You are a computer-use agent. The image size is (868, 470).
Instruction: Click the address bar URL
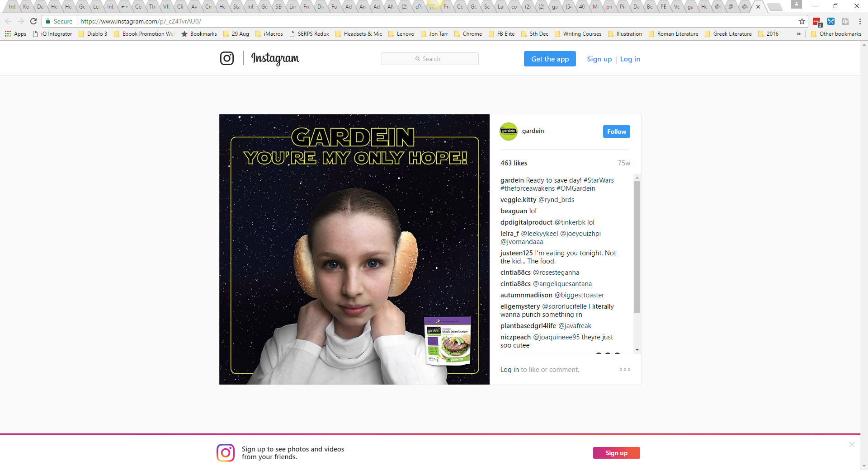[x=141, y=21]
